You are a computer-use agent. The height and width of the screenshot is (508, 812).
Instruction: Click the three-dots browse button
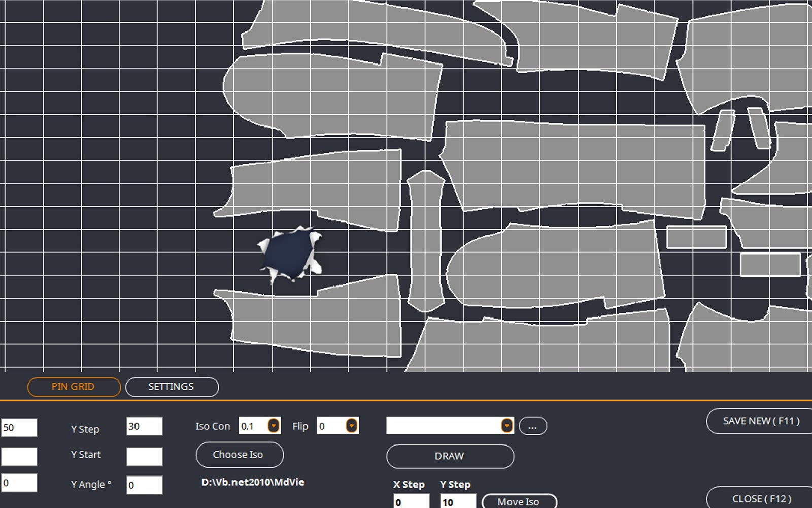(532, 426)
